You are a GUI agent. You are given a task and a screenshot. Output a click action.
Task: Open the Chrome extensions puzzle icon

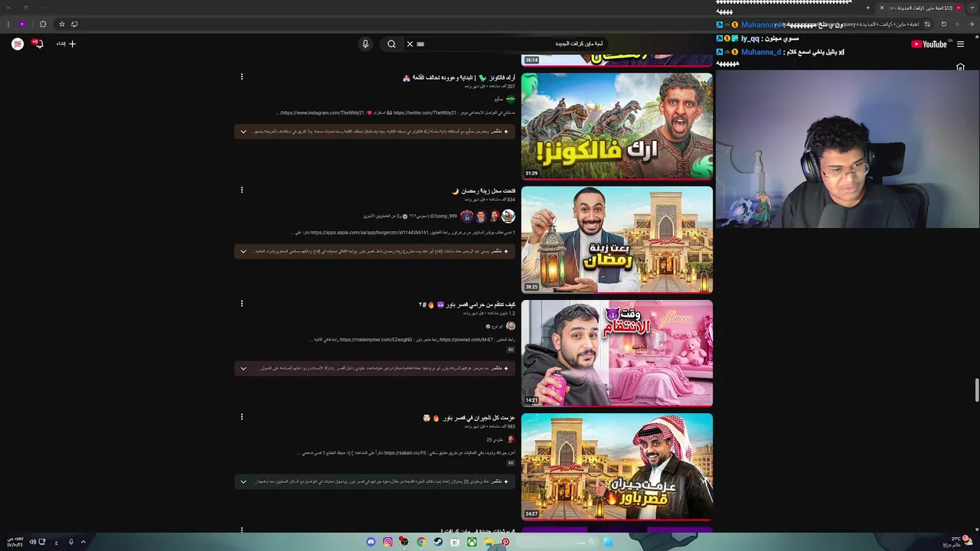[x=42, y=24]
